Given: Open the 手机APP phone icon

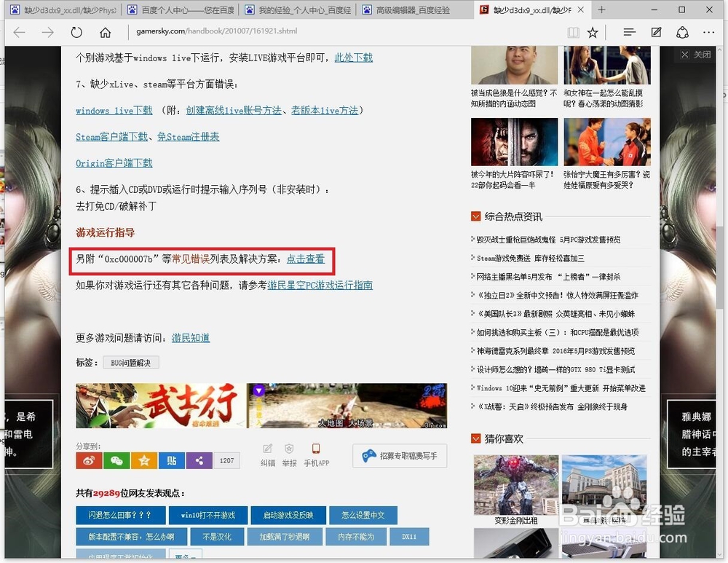Looking at the screenshot, I should pyautogui.click(x=316, y=454).
